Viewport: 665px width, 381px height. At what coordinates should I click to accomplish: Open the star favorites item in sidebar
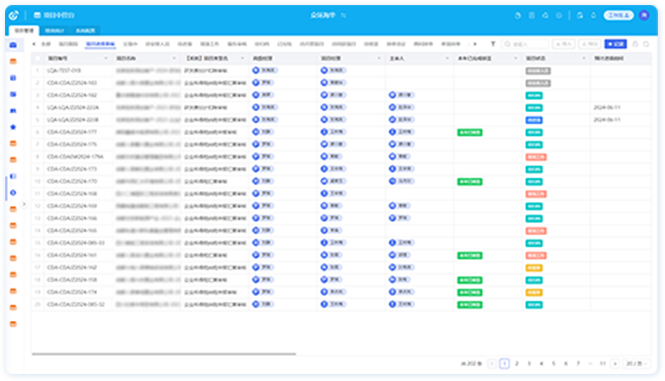tap(13, 127)
